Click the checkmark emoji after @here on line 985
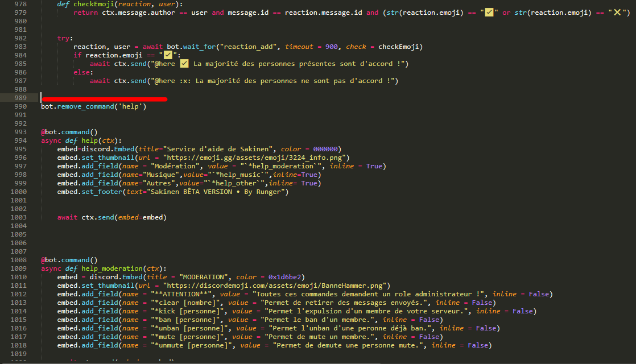 [x=184, y=64]
